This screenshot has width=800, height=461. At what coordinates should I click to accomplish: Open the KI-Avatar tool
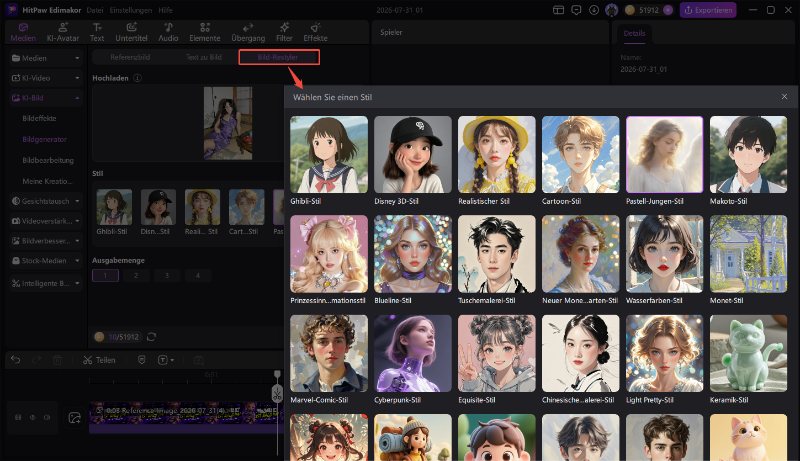(x=63, y=32)
